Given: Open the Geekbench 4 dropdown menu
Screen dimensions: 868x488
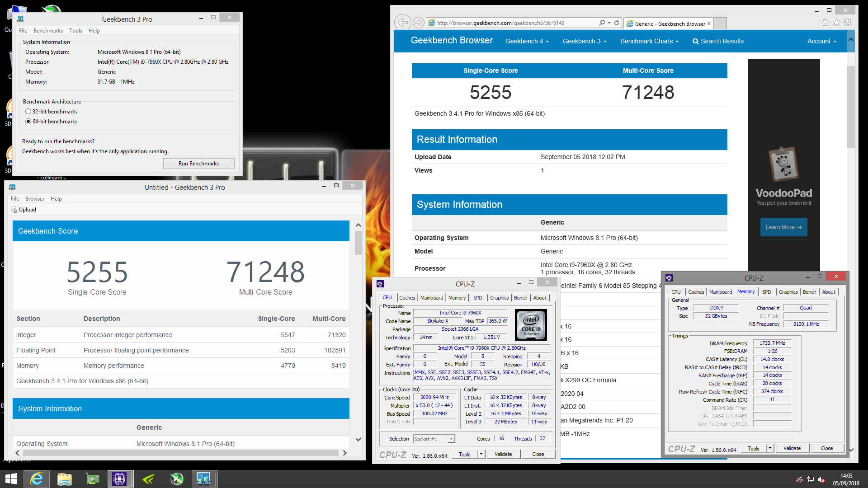Looking at the screenshot, I should click(527, 41).
